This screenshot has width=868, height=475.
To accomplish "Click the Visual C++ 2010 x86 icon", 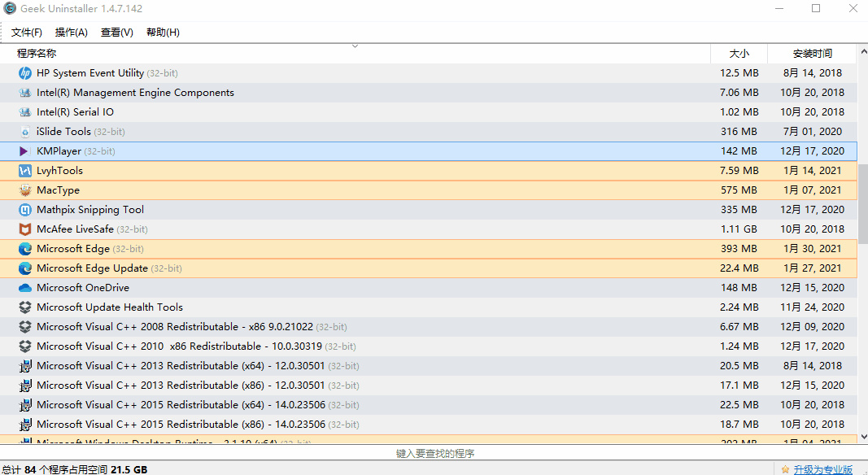I will pyautogui.click(x=25, y=346).
